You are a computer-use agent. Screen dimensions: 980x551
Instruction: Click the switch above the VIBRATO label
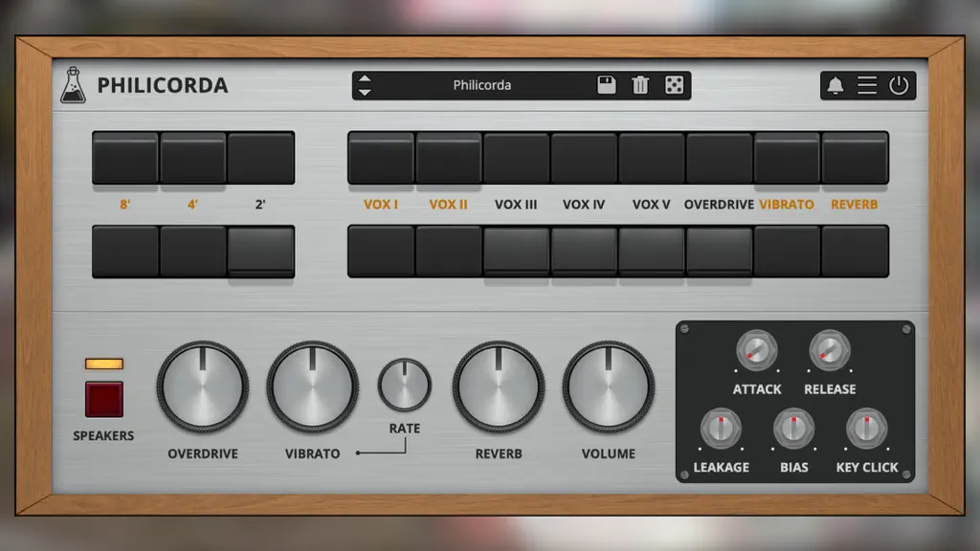[787, 158]
